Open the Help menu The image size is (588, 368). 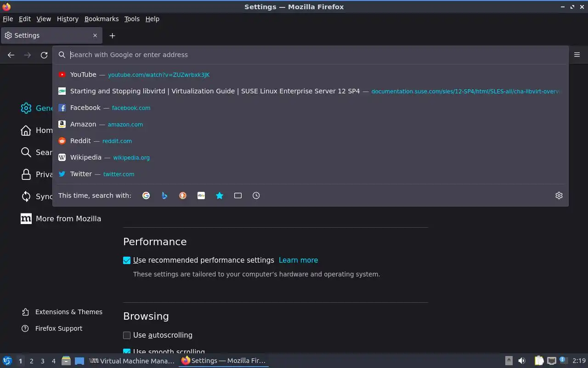pos(152,19)
